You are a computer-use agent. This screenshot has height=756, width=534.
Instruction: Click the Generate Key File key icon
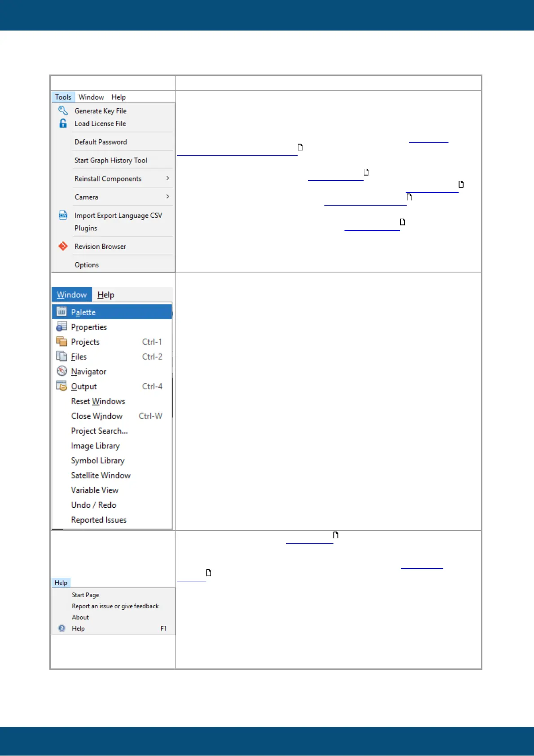coord(63,110)
